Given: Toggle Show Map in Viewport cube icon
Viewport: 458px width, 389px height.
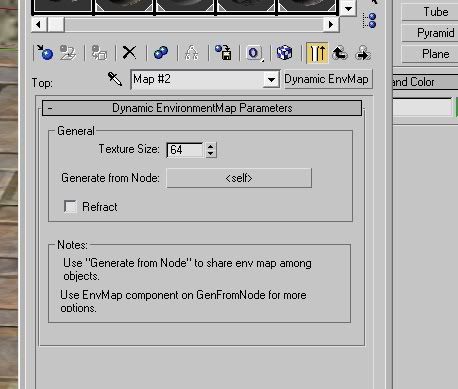Looking at the screenshot, I should tap(284, 53).
